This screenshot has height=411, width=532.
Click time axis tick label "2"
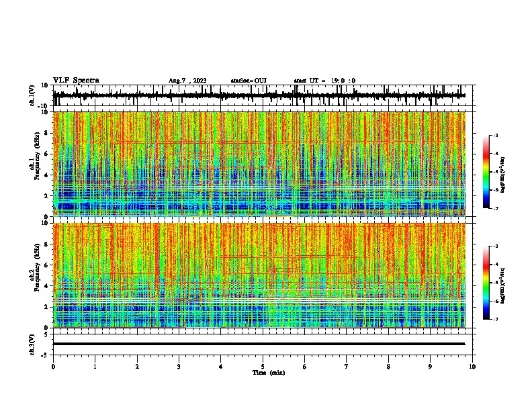point(137,366)
